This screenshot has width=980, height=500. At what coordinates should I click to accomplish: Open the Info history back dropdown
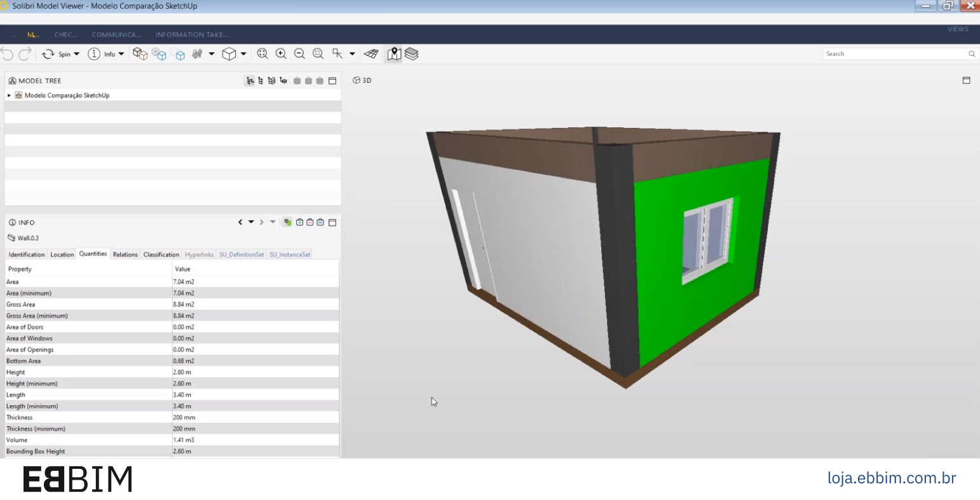click(x=251, y=222)
